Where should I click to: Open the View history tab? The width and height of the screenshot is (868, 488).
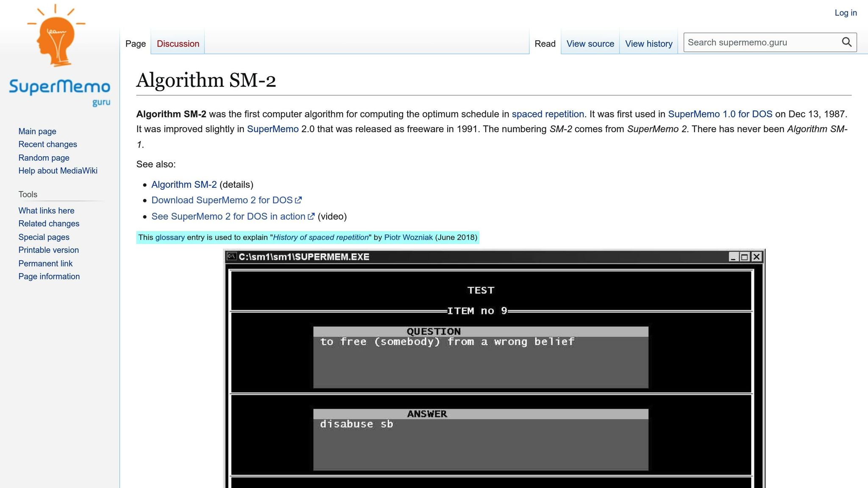[x=648, y=44]
